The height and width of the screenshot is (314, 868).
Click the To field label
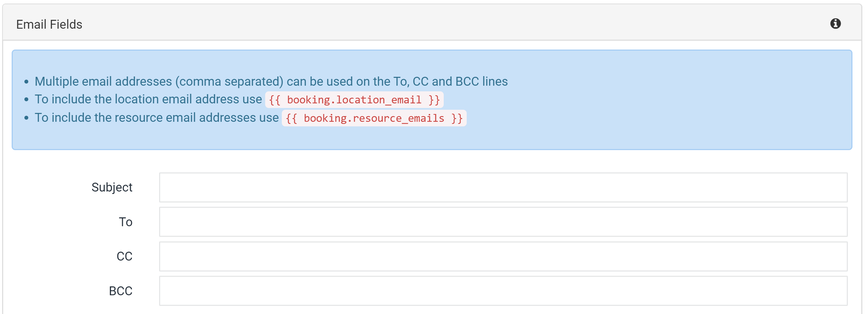126,222
